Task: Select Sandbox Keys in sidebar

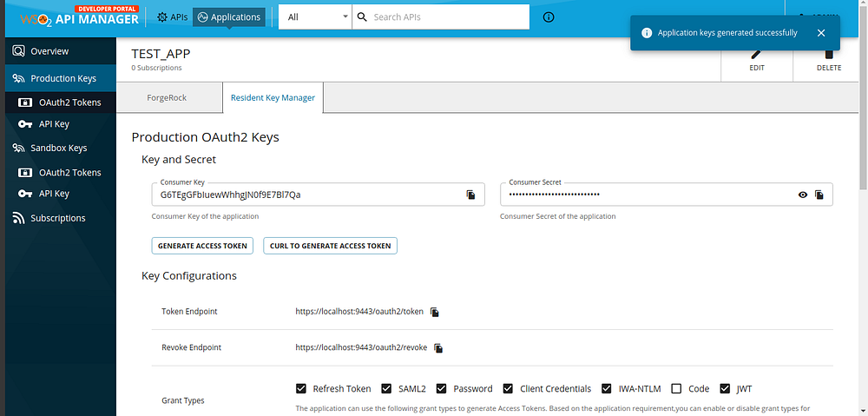Action: pyautogui.click(x=61, y=148)
